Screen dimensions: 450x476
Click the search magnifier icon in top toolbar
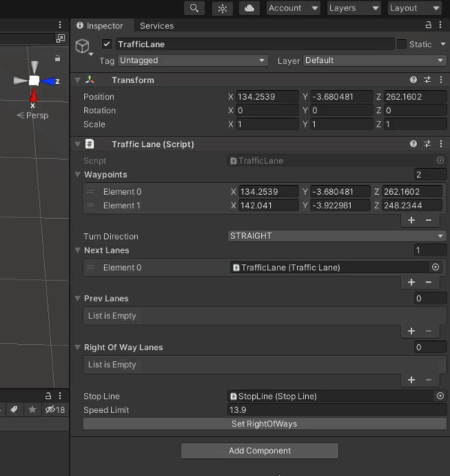[194, 8]
